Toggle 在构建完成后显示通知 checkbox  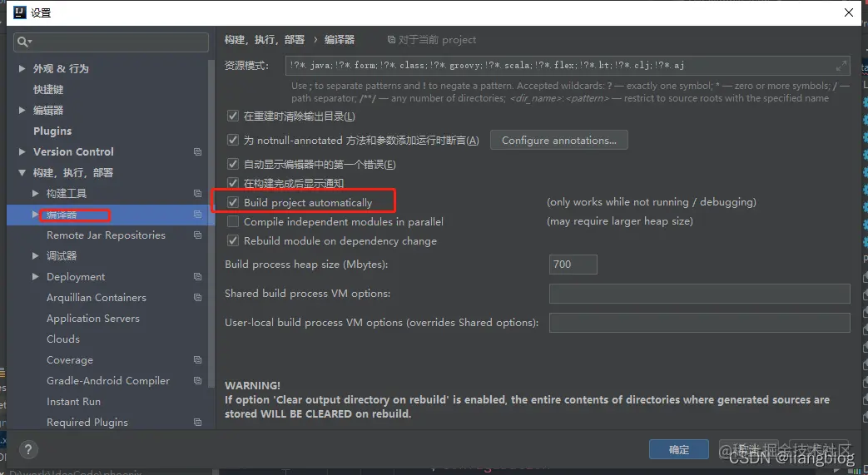pyautogui.click(x=233, y=183)
